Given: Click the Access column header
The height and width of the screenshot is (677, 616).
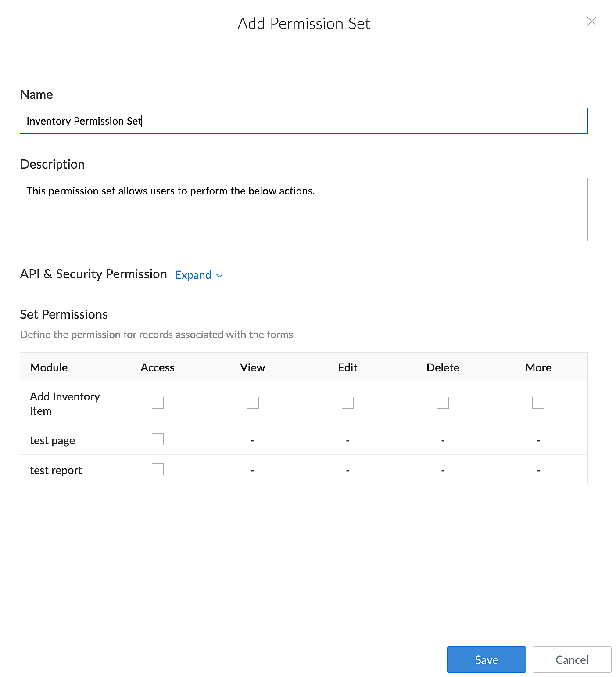Looking at the screenshot, I should click(x=158, y=367).
